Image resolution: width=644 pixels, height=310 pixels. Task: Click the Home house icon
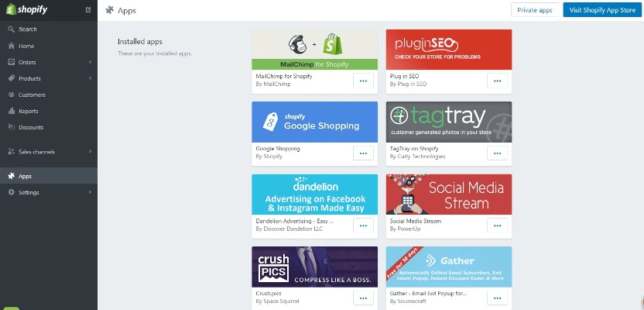(x=11, y=46)
